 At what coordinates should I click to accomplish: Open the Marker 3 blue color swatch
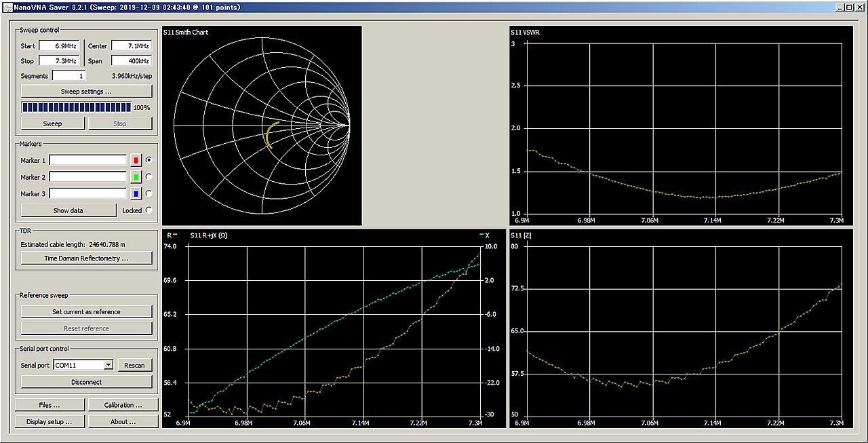[x=136, y=194]
